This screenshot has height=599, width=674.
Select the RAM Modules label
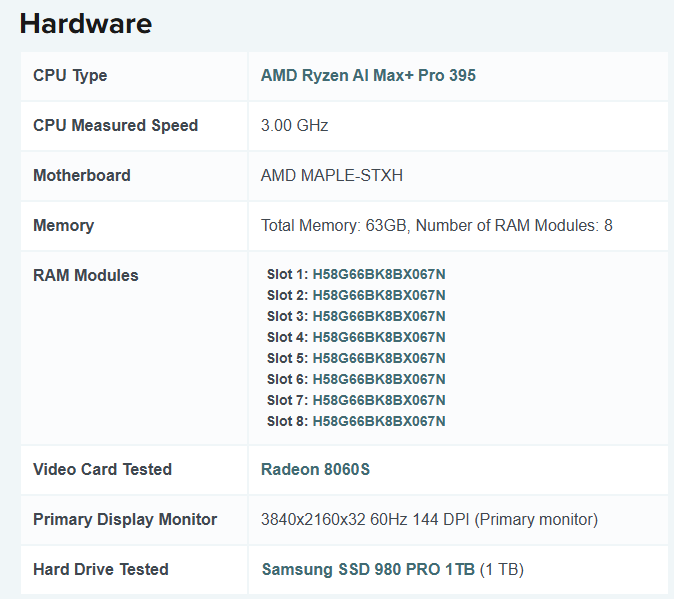click(86, 275)
